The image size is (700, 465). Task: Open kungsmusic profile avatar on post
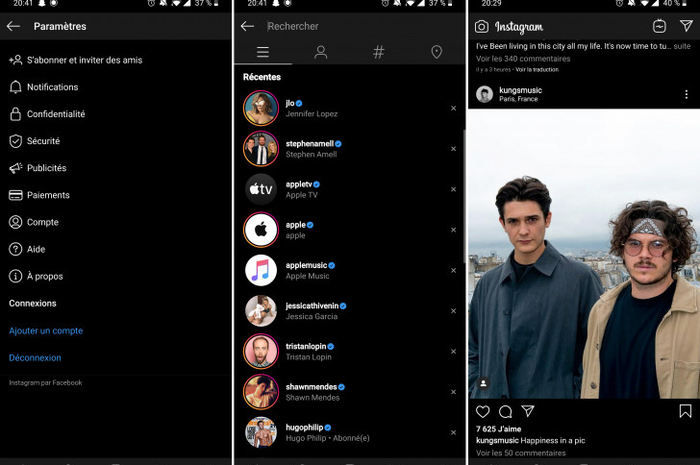tap(484, 94)
